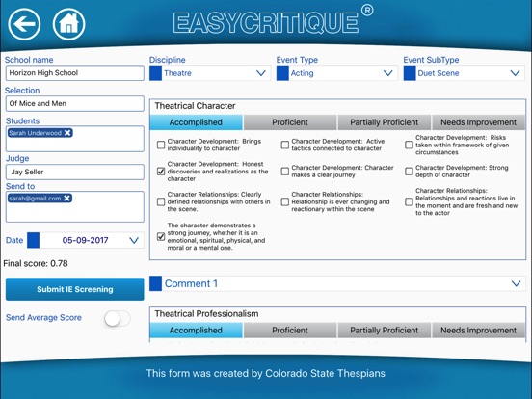The width and height of the screenshot is (532, 399).
Task: Click the blue square beside Duet Scene
Action: click(x=410, y=73)
